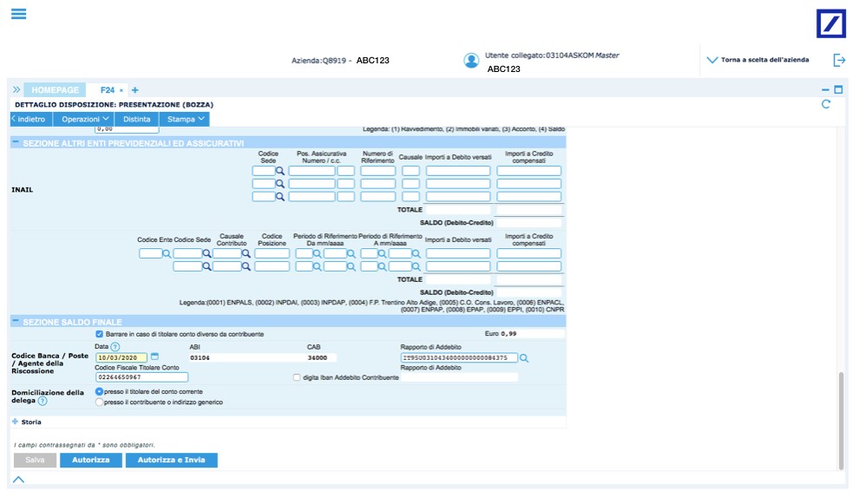
Task: Search Codice Sede in second INAIL row
Action: (280, 184)
